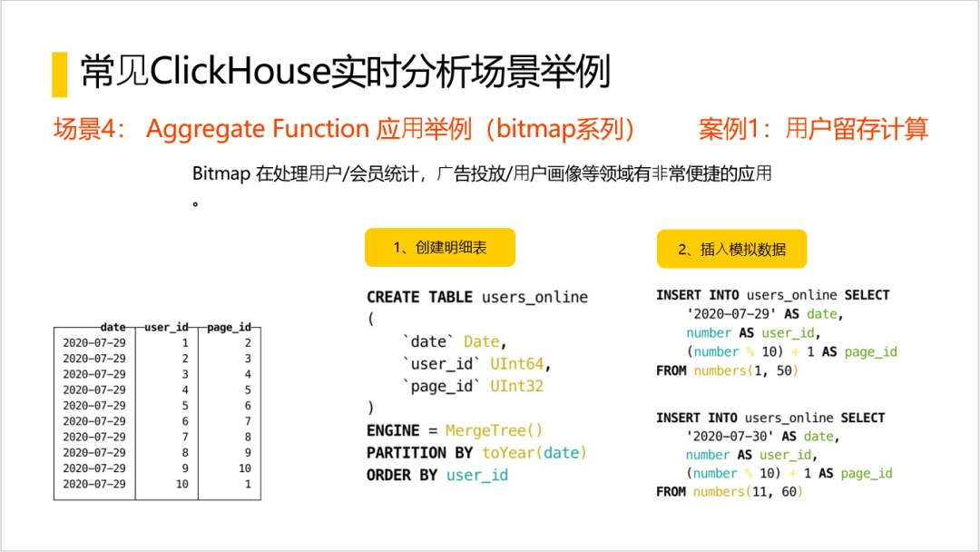Click the '场景4： Aggregate Function 应用举例' heading
980x552 pixels.
[x=345, y=129]
